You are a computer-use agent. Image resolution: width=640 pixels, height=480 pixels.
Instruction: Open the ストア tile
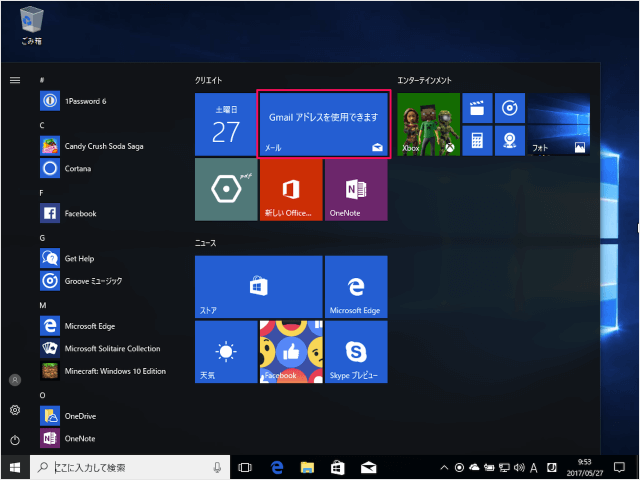tap(258, 287)
